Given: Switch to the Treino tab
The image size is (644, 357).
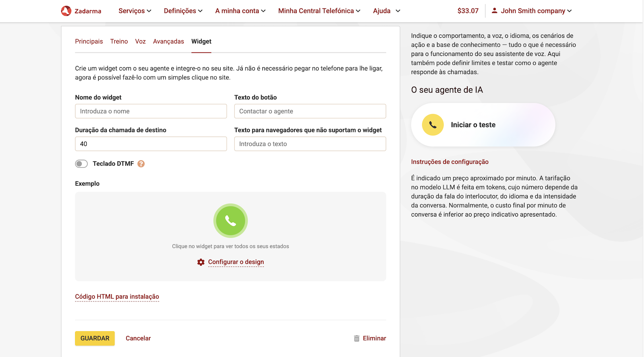Looking at the screenshot, I should coord(119,41).
